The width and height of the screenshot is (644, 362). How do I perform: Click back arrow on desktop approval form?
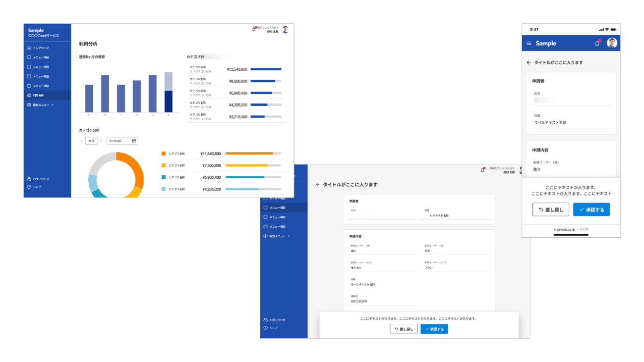[318, 185]
